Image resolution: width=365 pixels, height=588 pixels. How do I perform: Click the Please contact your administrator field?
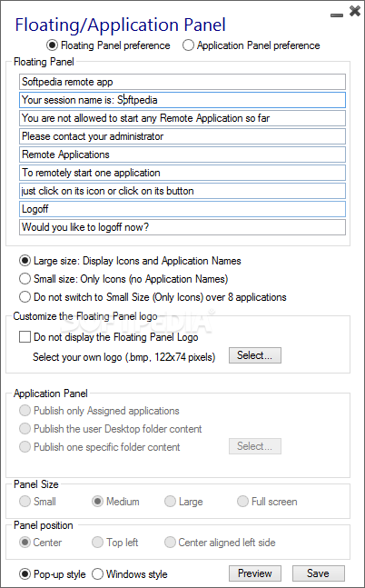click(182, 136)
